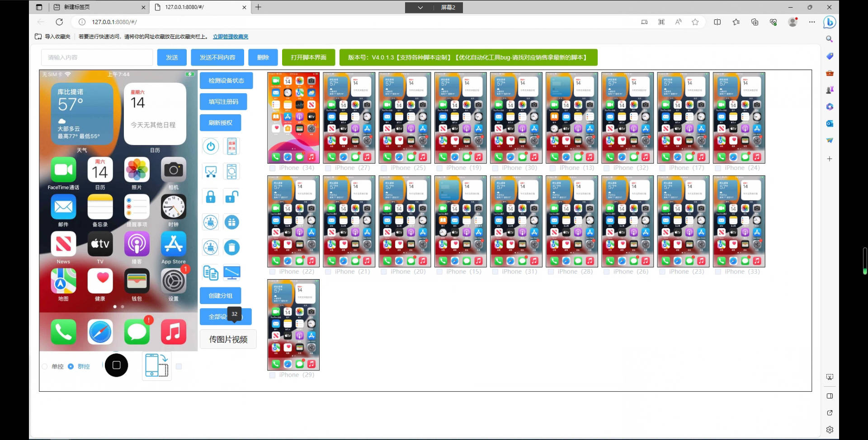Screen dimensions: 868x440
Task: Click the unlock device icon
Action: pyautogui.click(x=232, y=197)
